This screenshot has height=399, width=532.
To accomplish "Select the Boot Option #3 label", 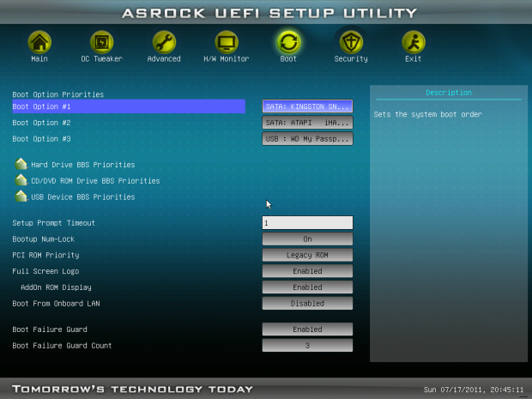I will tap(41, 138).
